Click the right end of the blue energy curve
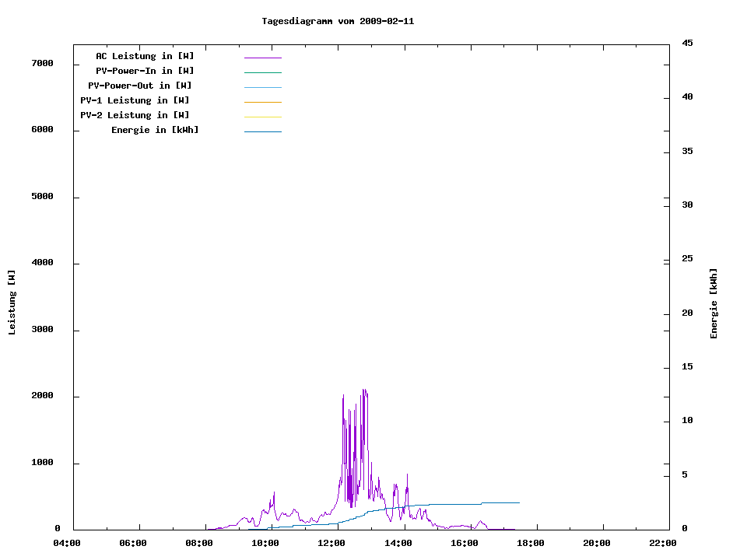 pyautogui.click(x=518, y=502)
